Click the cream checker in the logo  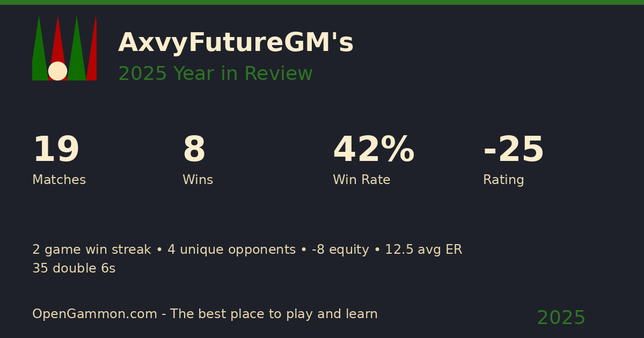point(57,71)
